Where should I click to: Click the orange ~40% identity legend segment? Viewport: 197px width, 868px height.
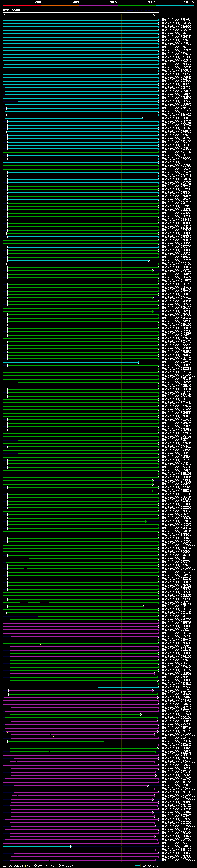60,6
